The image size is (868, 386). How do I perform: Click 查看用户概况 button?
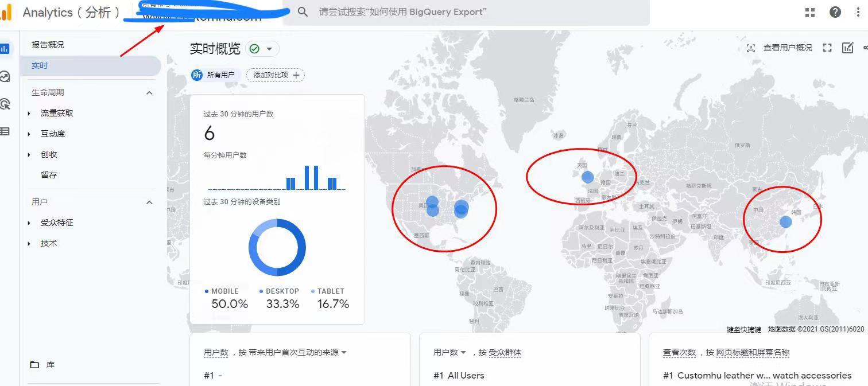780,48
